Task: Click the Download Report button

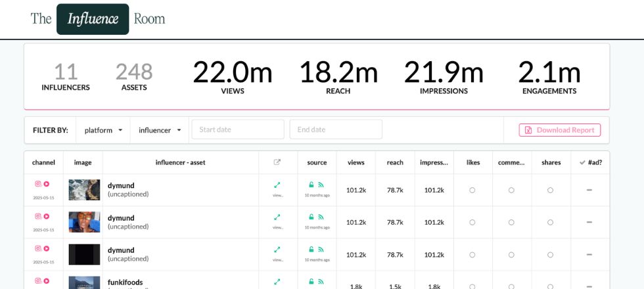Action: point(560,130)
